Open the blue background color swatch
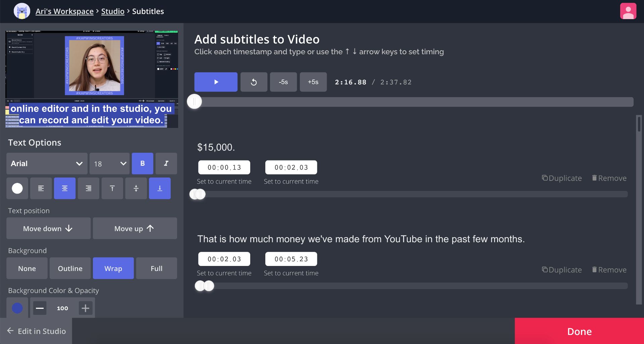The width and height of the screenshot is (644, 344). [x=17, y=308]
